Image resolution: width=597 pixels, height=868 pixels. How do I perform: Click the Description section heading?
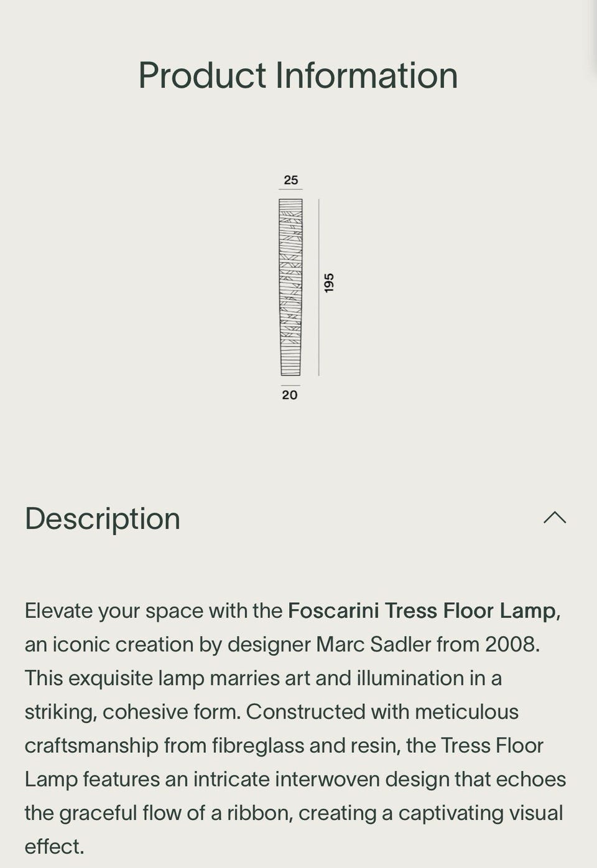point(103,518)
